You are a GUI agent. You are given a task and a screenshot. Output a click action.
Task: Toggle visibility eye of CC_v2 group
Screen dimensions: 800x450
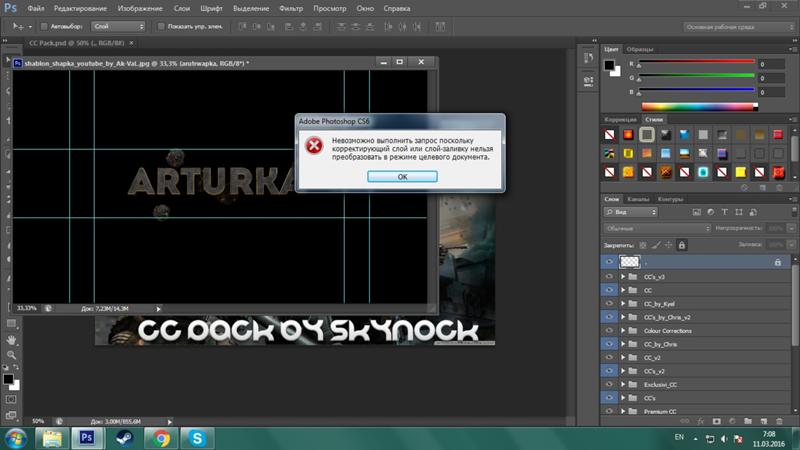tap(609, 357)
